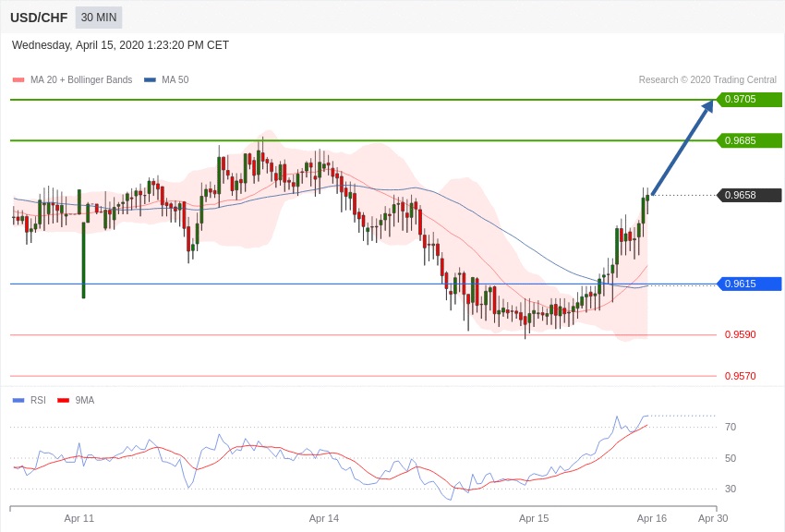Click the RSI legend label
Image resolution: width=785 pixels, height=532 pixels.
pyautogui.click(x=38, y=400)
